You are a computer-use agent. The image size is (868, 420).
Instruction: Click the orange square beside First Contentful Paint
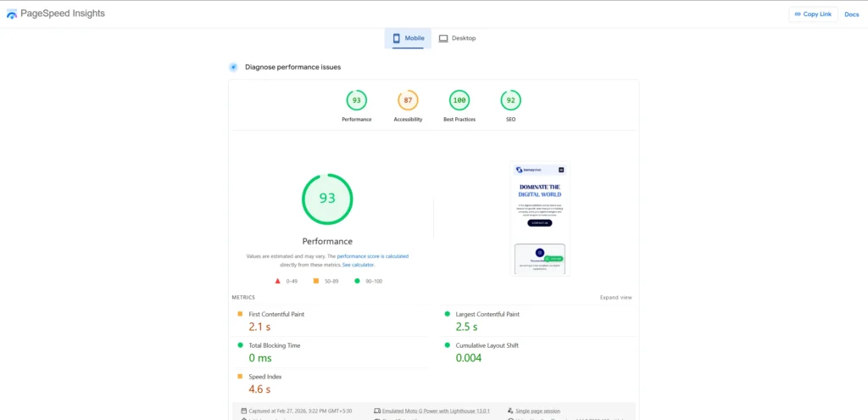click(240, 314)
